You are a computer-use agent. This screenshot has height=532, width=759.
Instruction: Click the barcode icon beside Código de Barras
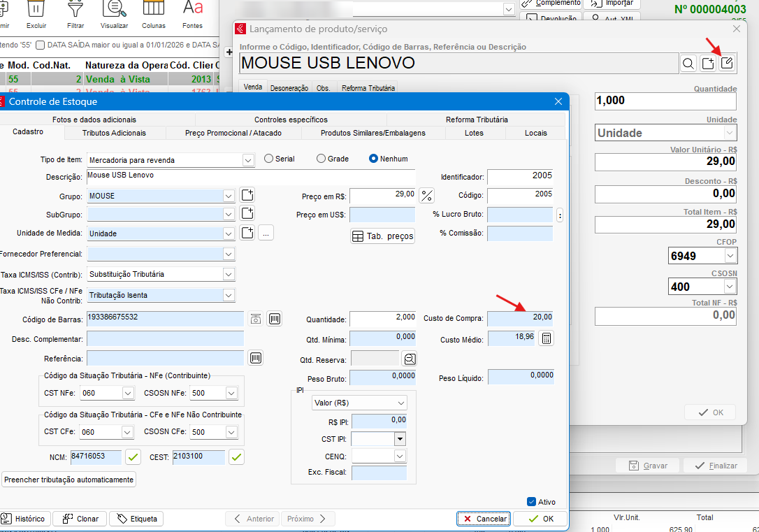(x=275, y=319)
